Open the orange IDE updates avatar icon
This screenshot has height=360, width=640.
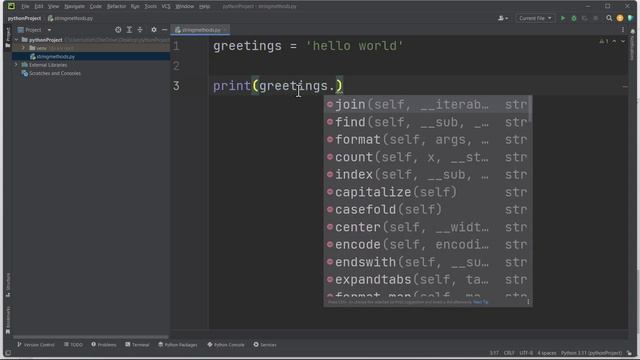(620, 18)
